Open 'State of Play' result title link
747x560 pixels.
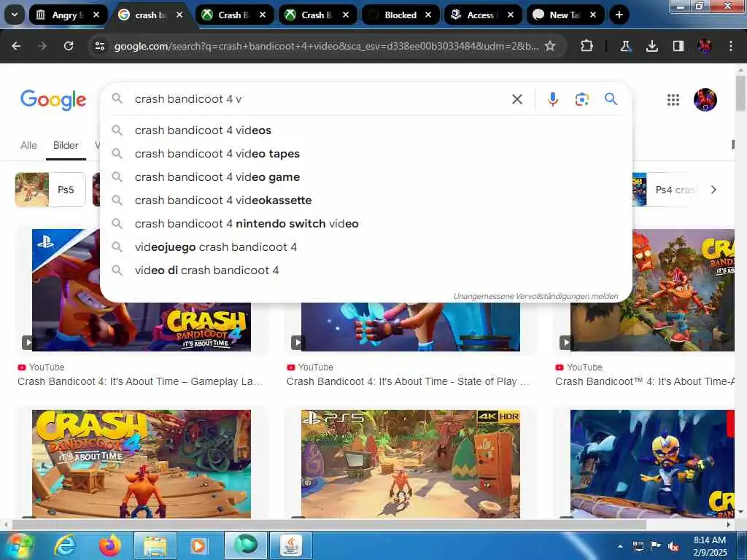[408, 381]
